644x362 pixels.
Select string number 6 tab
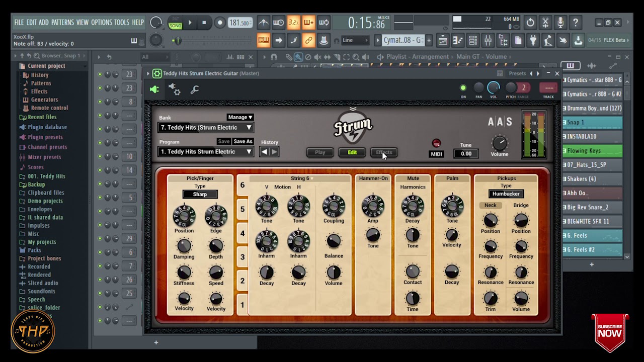coord(242,185)
